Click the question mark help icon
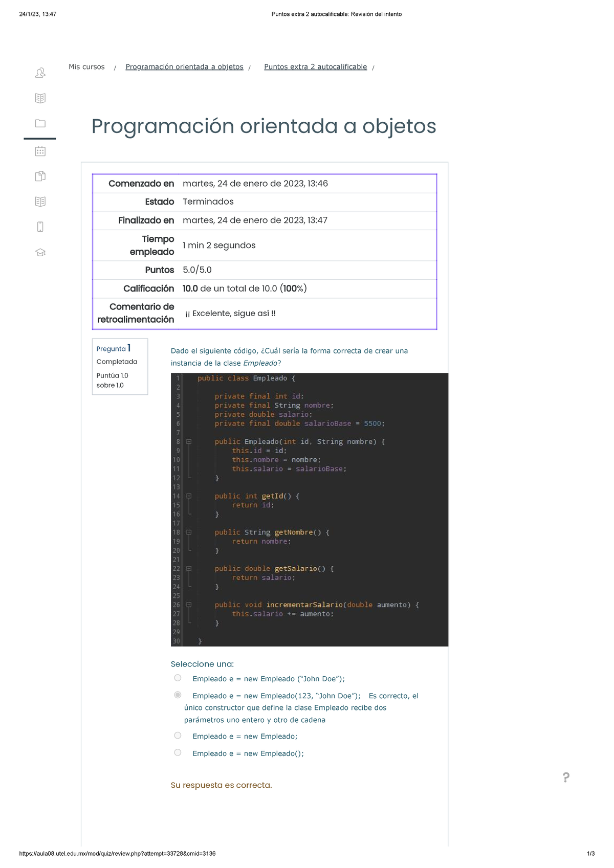Image resolution: width=614 pixels, height=868 pixels. point(566,777)
